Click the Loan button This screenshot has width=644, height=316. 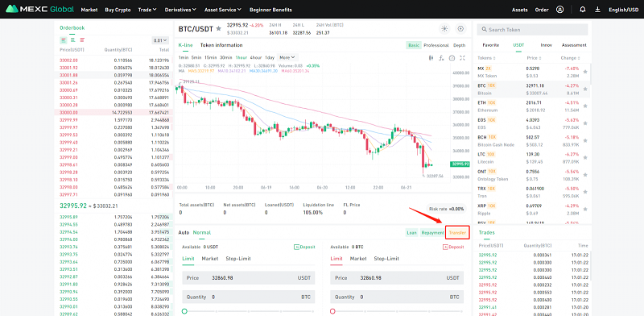pos(411,233)
